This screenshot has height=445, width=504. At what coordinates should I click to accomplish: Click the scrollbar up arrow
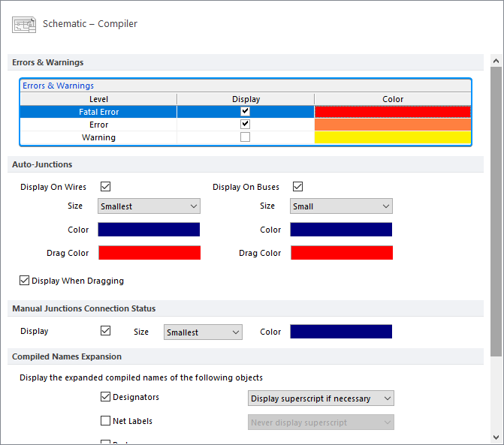pyautogui.click(x=496, y=61)
